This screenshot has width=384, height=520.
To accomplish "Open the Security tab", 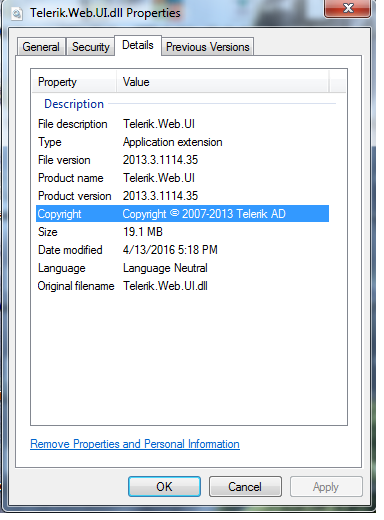I will click(x=90, y=47).
